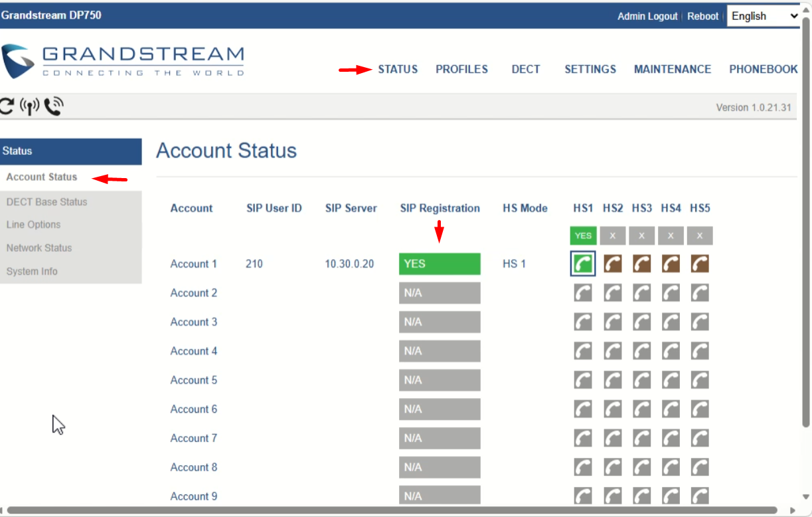
Task: Click the green YES registration cell for Account 1
Action: [440, 264]
